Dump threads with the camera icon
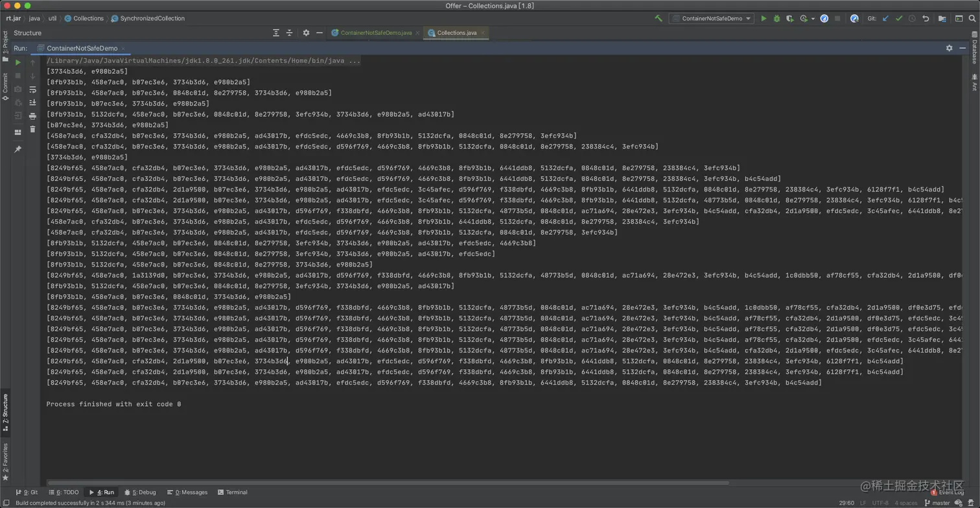The width and height of the screenshot is (980, 508). tap(17, 90)
